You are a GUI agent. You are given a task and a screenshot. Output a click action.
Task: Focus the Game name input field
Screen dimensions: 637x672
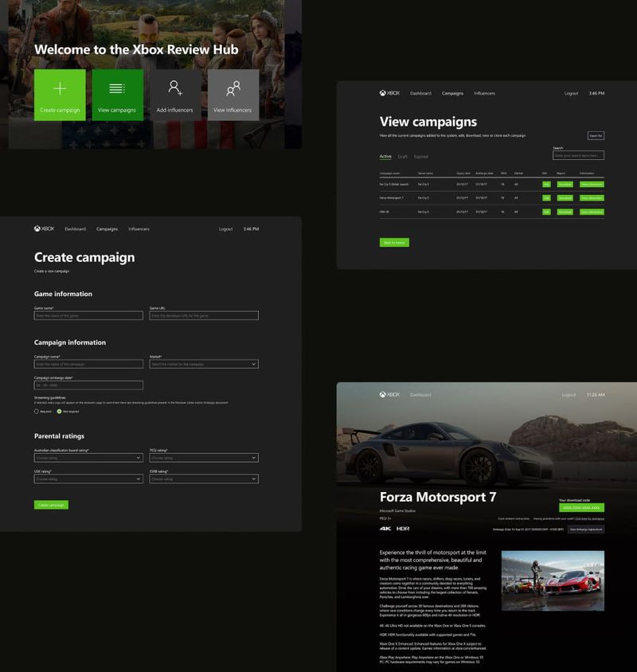click(x=88, y=315)
